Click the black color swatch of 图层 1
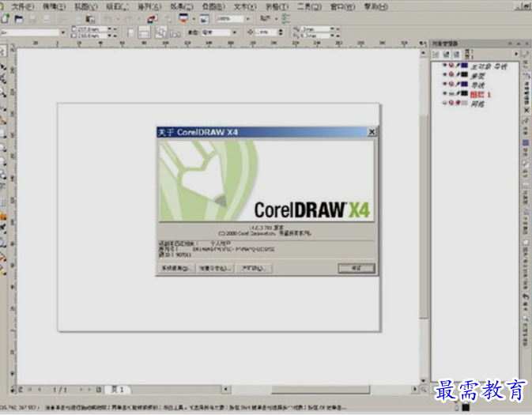The width and height of the screenshot is (532, 415). (465, 93)
